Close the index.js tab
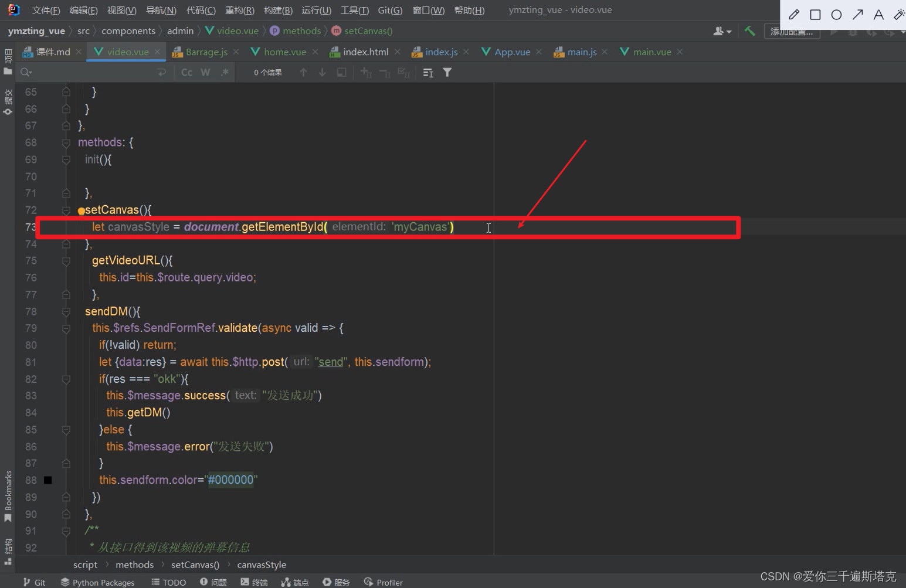906x588 pixels. [x=466, y=52]
